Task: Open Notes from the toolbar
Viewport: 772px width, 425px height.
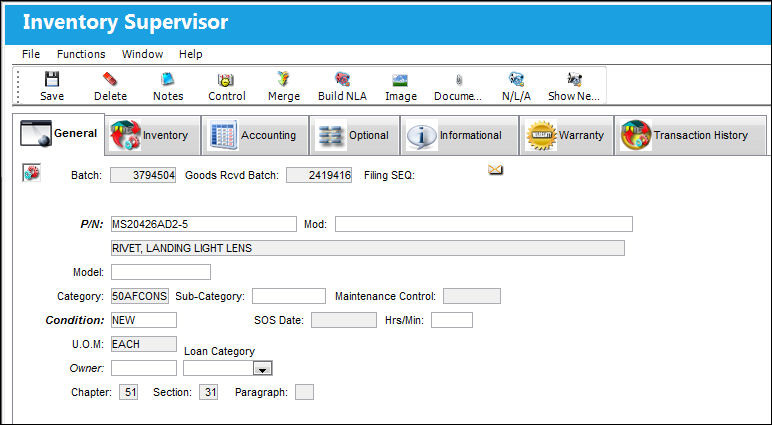Action: pos(168,86)
